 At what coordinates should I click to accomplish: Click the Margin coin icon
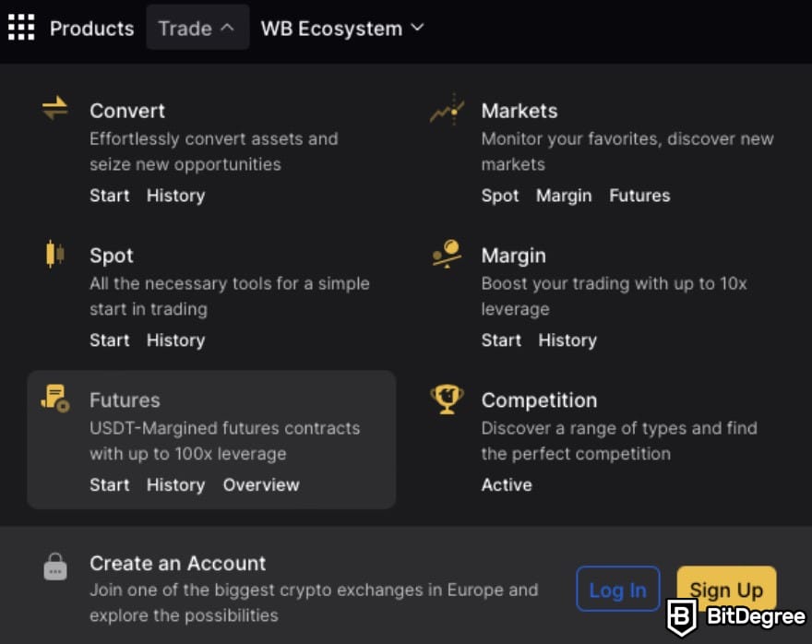(x=446, y=253)
